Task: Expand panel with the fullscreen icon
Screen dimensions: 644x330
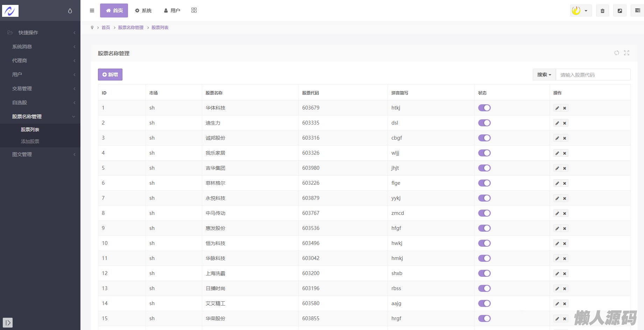Action: [x=627, y=53]
